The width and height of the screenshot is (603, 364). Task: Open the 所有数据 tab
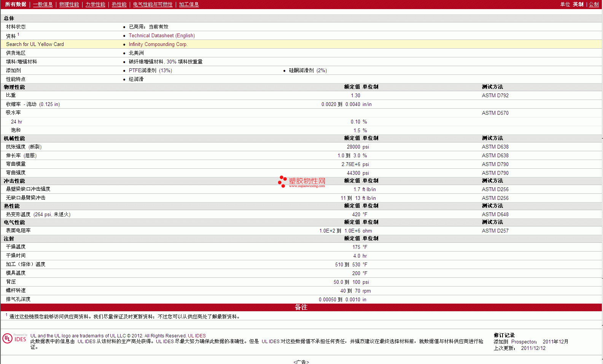16,4
